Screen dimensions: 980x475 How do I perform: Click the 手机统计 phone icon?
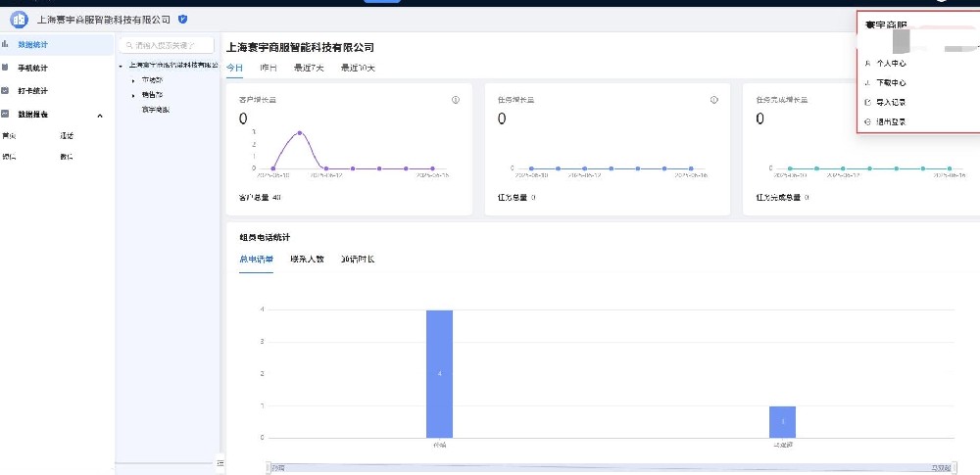coord(5,68)
